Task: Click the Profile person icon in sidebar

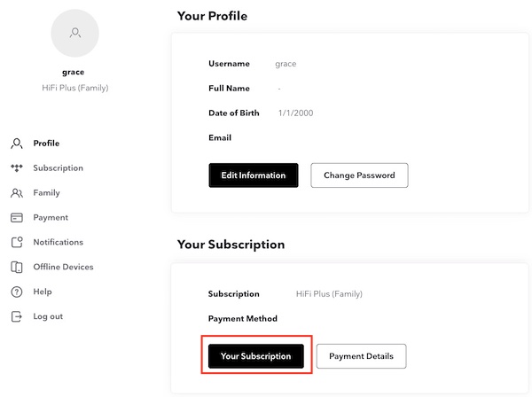Action: pyautogui.click(x=16, y=144)
